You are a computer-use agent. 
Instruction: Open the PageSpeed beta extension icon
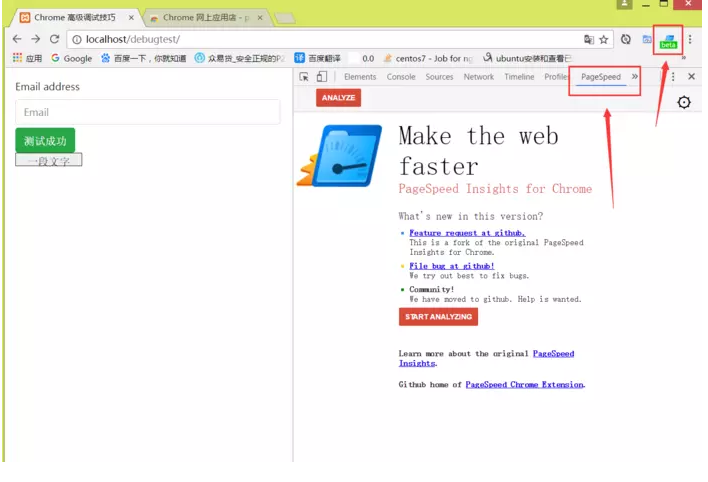click(668, 42)
